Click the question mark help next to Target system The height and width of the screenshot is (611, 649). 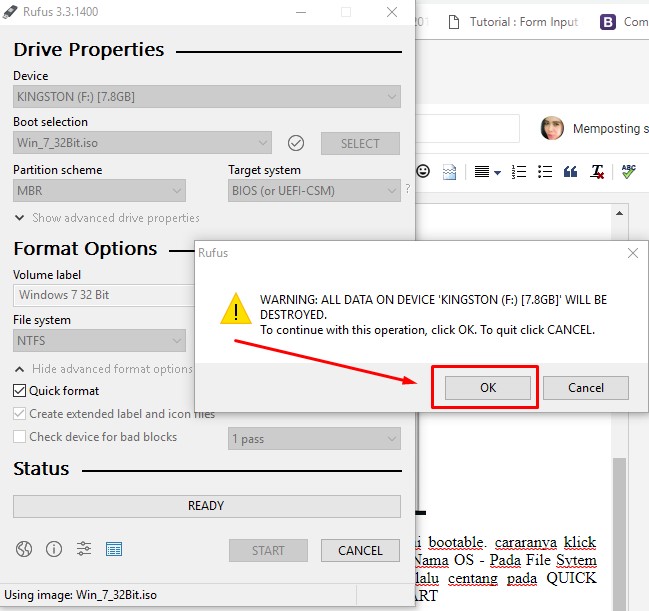pos(408,189)
